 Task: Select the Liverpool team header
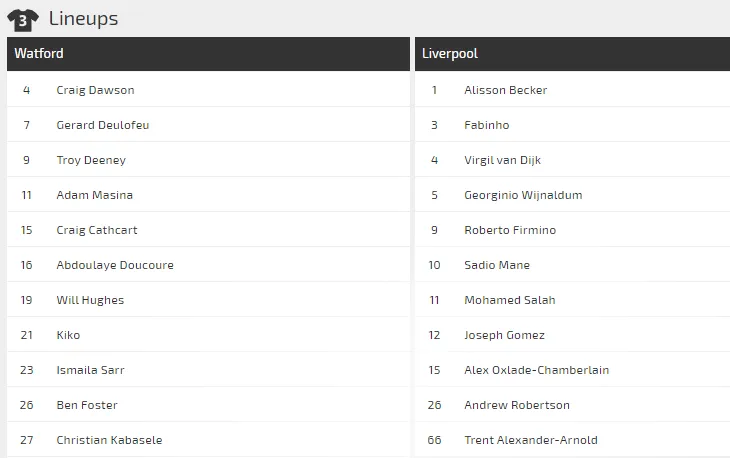tap(449, 54)
